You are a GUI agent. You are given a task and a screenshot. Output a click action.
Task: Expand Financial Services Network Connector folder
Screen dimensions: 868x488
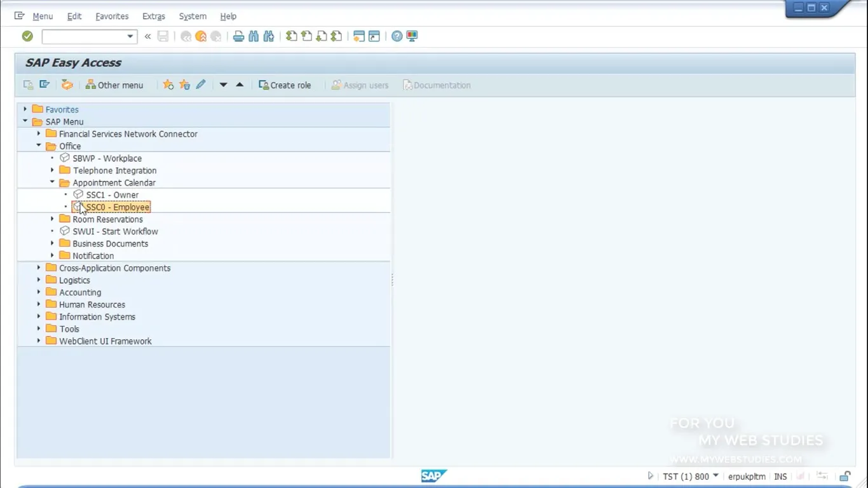point(39,133)
